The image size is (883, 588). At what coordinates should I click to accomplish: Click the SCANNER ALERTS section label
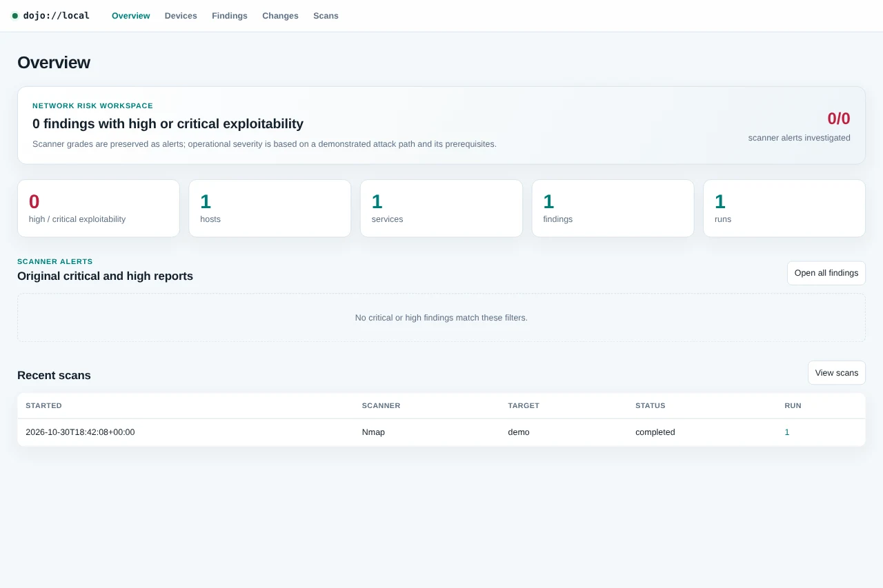click(55, 262)
